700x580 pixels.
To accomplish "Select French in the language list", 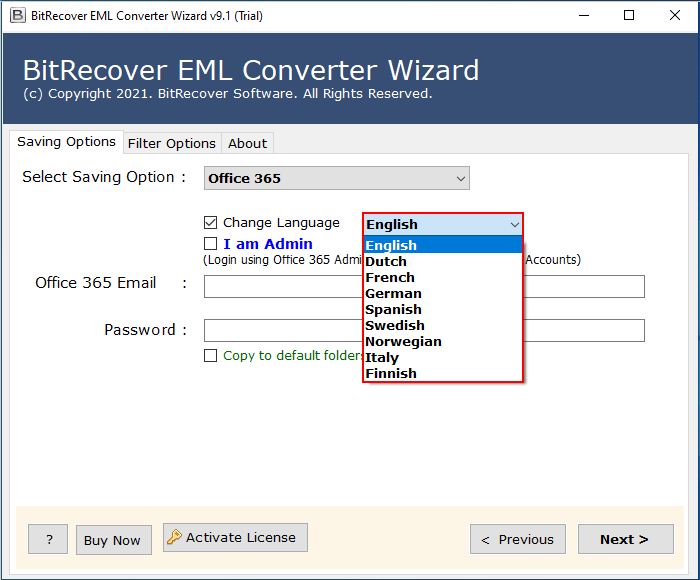I will (390, 277).
